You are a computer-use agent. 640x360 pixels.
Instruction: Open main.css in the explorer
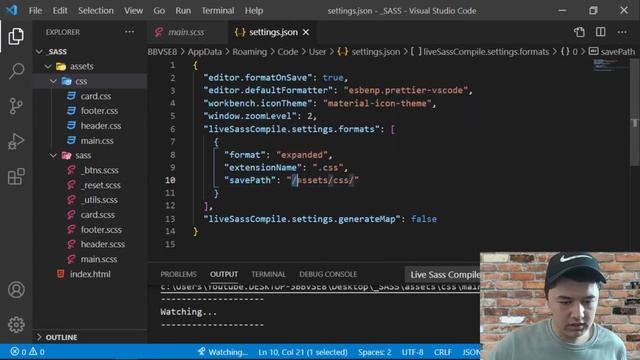(97, 140)
